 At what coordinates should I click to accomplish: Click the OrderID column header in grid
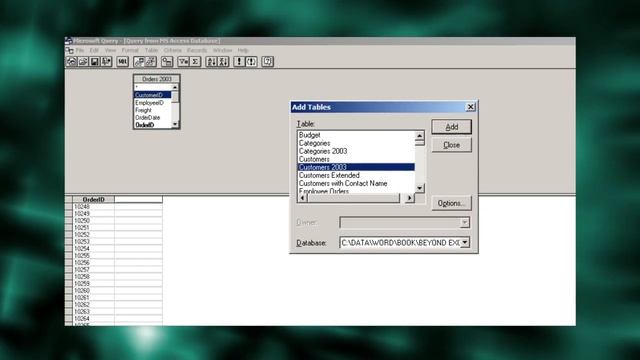tap(93, 199)
